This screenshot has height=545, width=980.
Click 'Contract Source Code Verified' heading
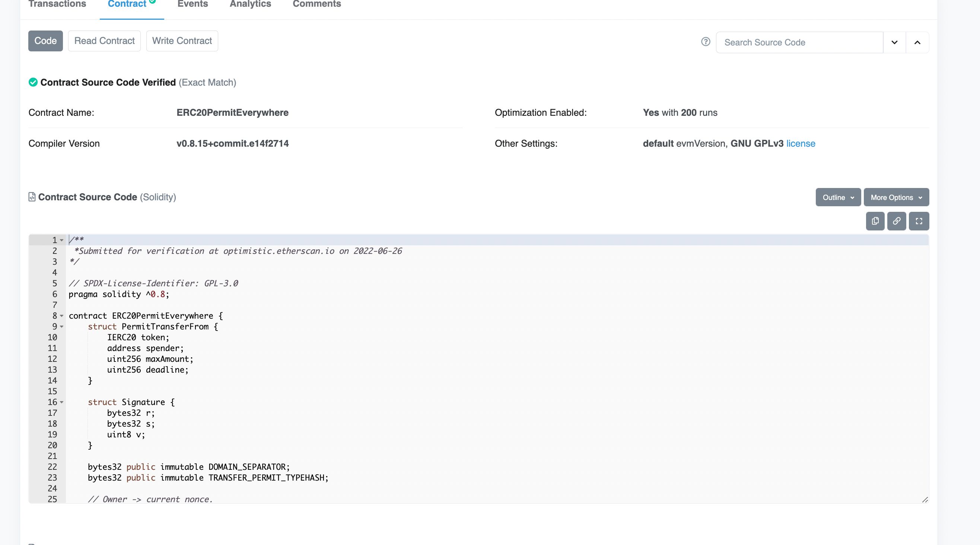(x=108, y=82)
